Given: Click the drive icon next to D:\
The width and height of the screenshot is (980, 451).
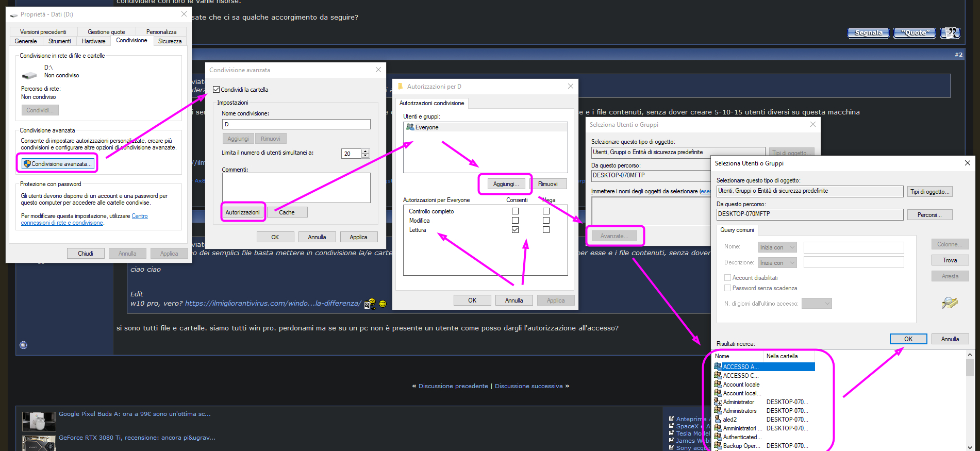Looking at the screenshot, I should coord(29,75).
